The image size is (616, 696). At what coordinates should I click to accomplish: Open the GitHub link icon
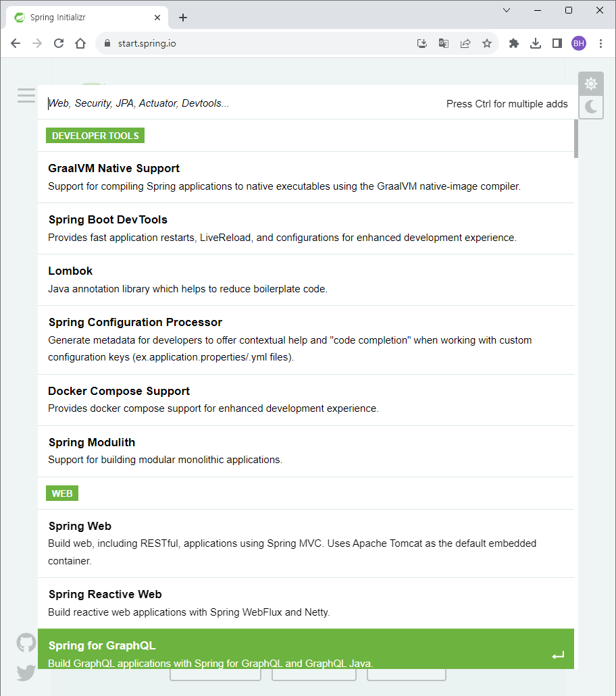pos(26,642)
